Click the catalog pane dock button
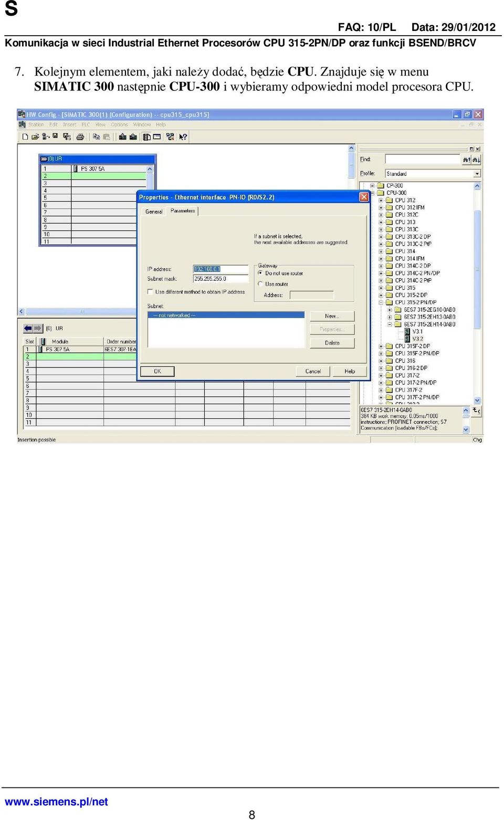The image size is (504, 820). (471, 149)
